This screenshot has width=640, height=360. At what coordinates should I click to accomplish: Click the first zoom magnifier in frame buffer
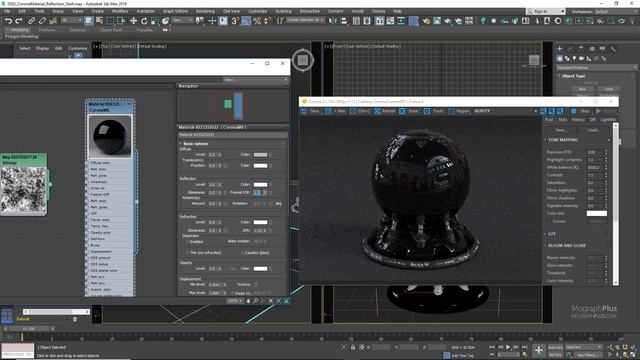tap(543, 111)
